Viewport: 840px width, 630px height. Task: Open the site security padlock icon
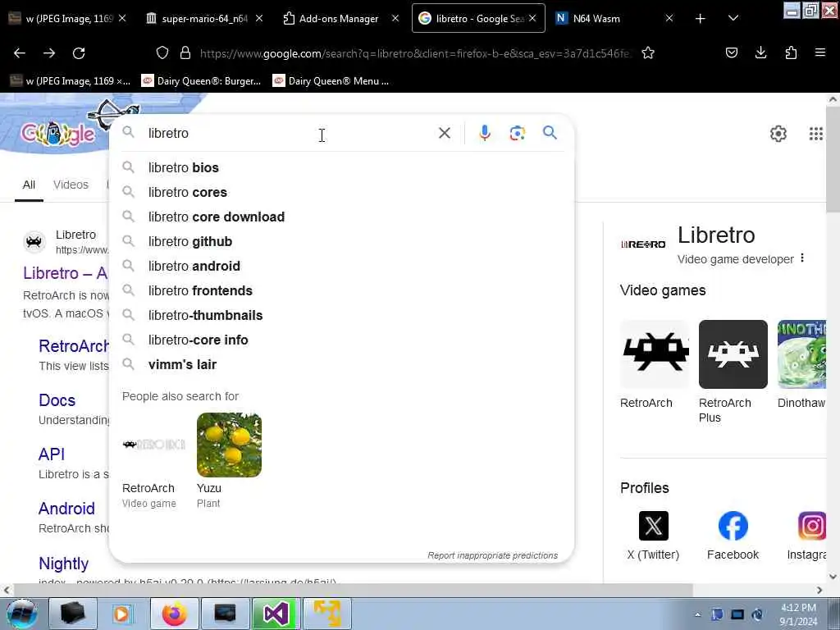185,52
